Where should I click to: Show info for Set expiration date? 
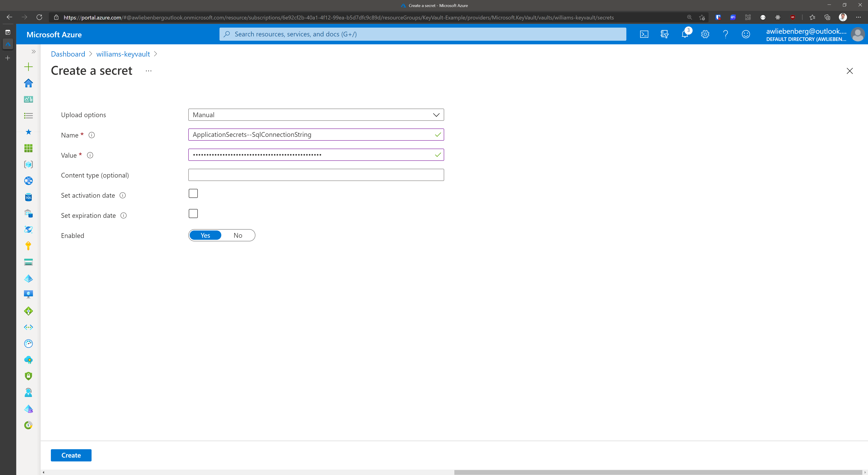124,215
